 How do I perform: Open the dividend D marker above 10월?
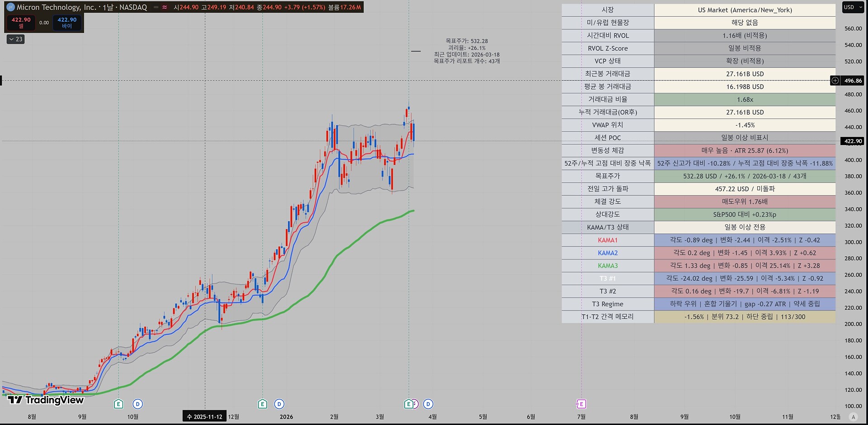[138, 404]
